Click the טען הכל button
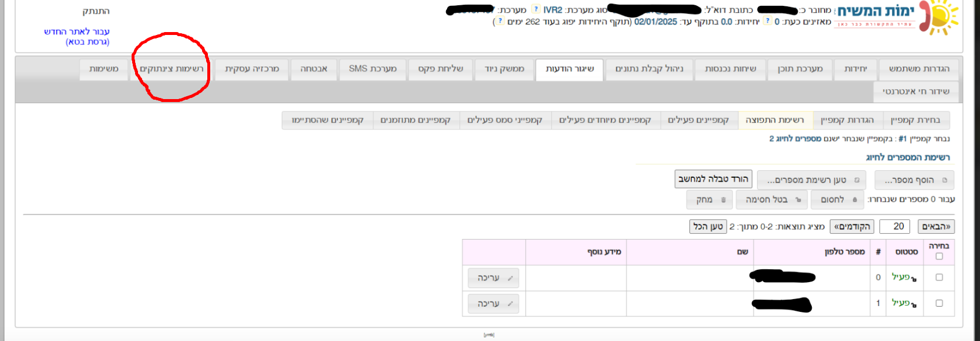The height and width of the screenshot is (341, 980). [708, 226]
